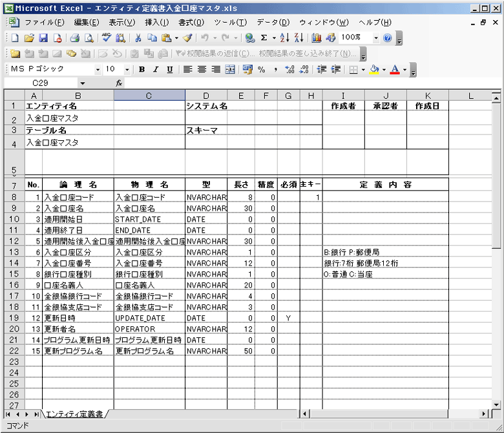Apply currency style icon
This screenshot has height=433, width=504.
point(247,69)
